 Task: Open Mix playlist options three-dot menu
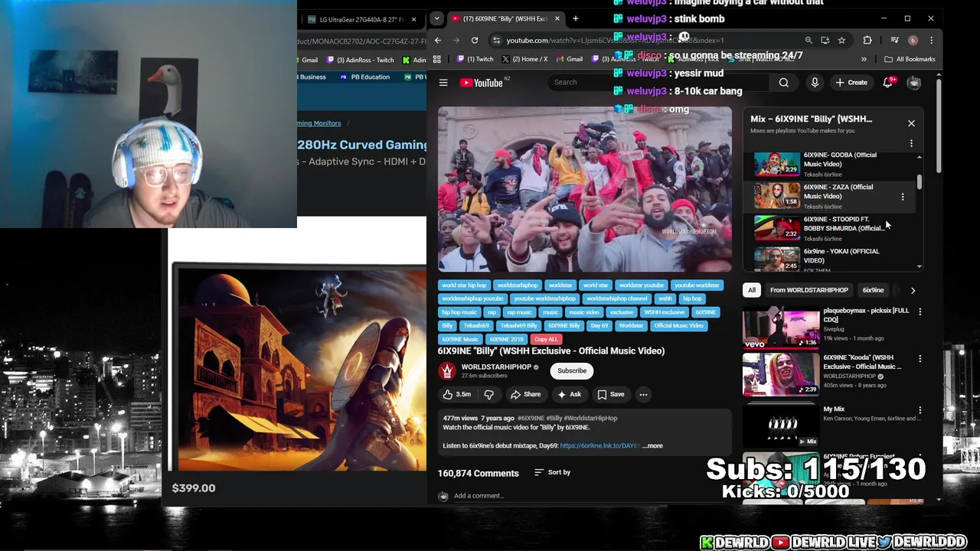point(911,143)
